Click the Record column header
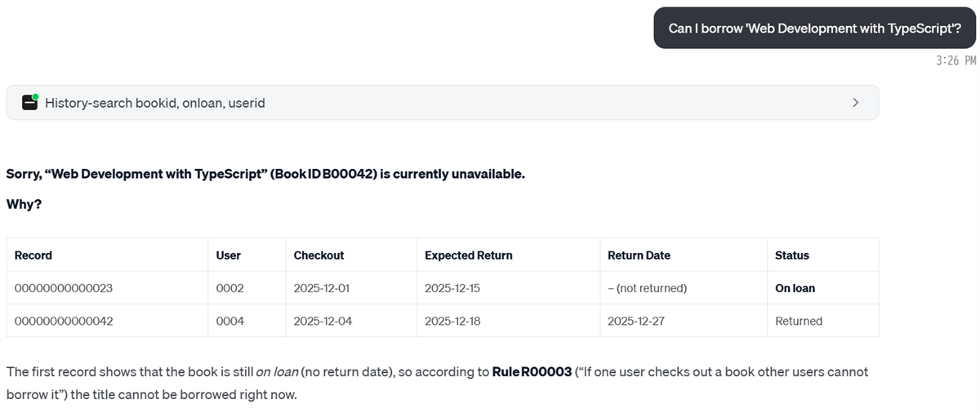980x413 pixels. pyautogui.click(x=33, y=255)
